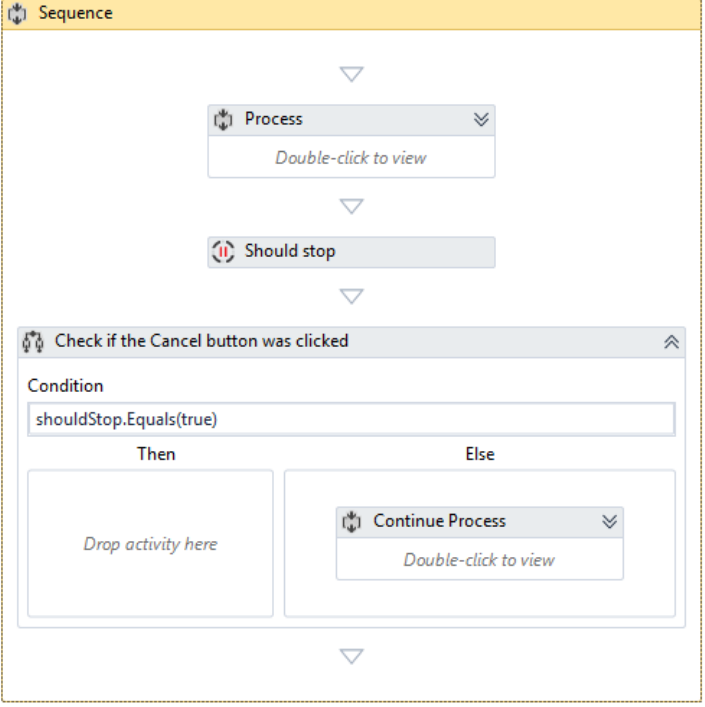Image resolution: width=705 pixels, height=707 pixels.
Task: Select the Then branch drop activity area
Action: (x=150, y=544)
